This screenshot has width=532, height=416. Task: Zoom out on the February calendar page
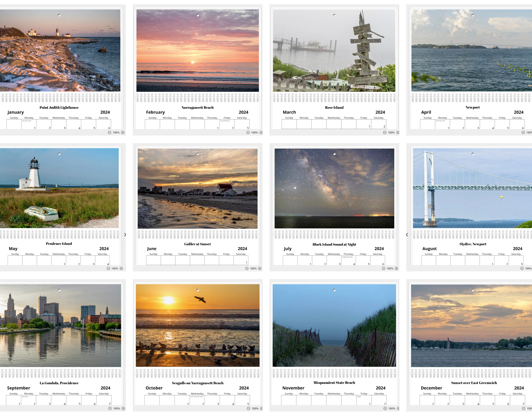pos(248,132)
